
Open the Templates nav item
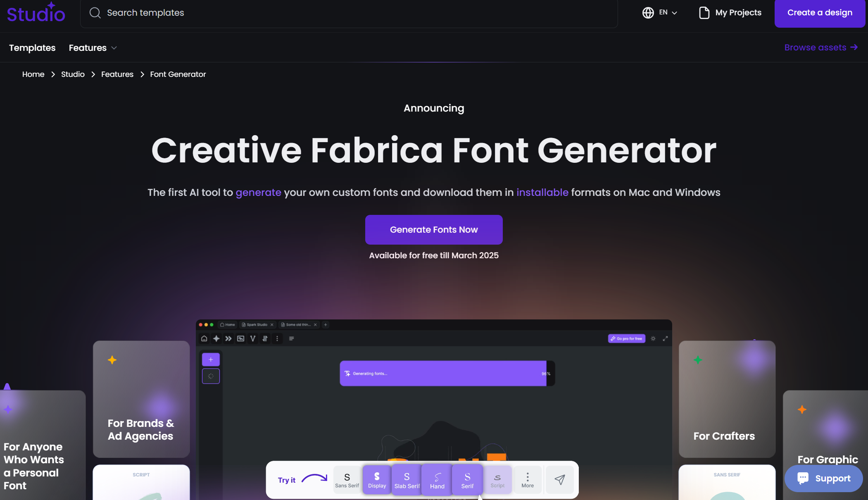tap(32, 48)
